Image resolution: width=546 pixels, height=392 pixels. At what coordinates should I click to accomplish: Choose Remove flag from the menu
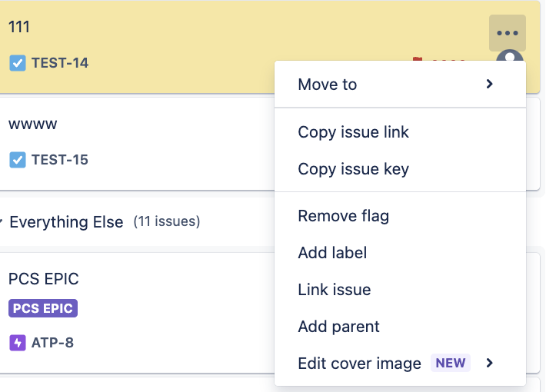pos(343,216)
